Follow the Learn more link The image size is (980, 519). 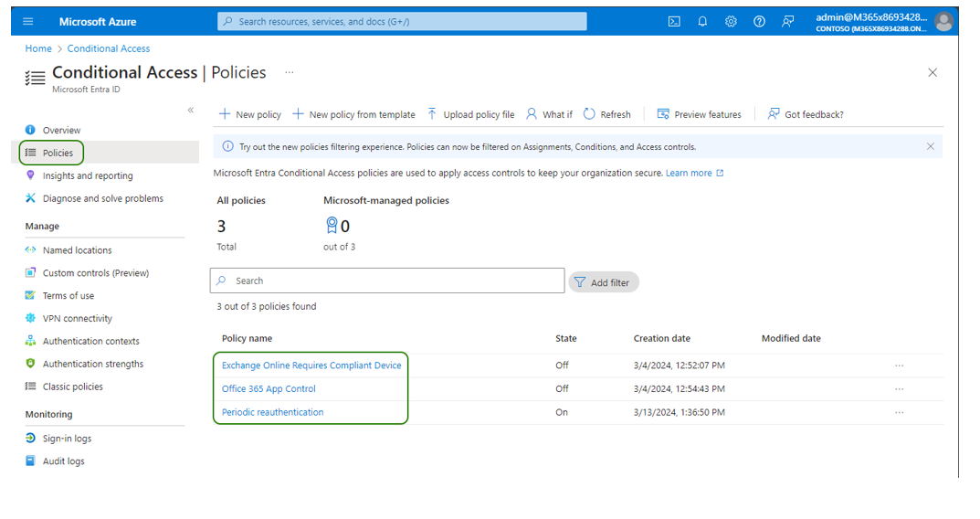[x=694, y=173]
